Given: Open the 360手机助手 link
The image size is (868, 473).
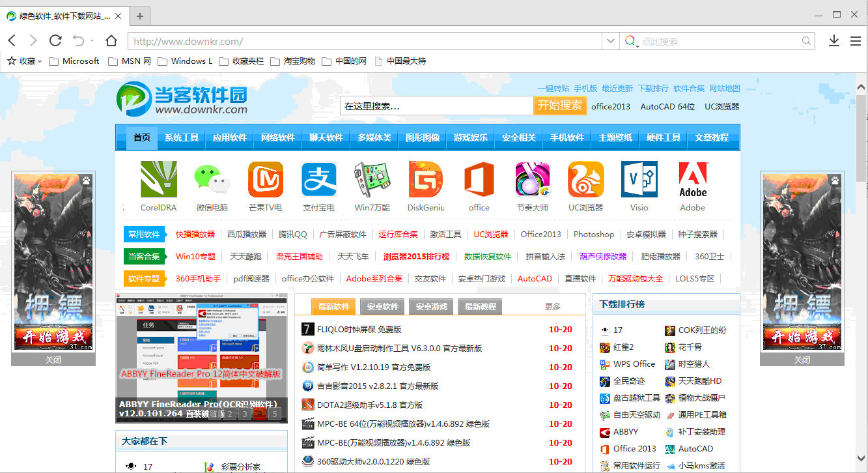Looking at the screenshot, I should point(198,279).
